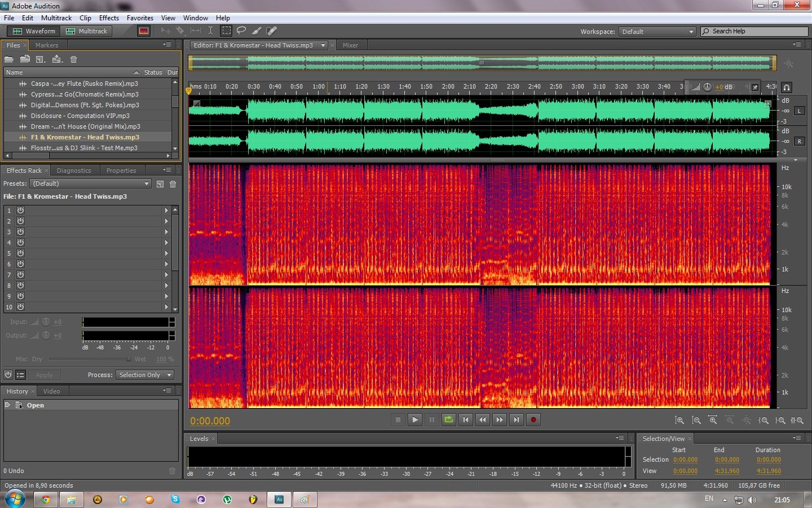The height and width of the screenshot is (508, 812).
Task: Expand effects slot 7 arrow menu
Action: click(x=166, y=275)
